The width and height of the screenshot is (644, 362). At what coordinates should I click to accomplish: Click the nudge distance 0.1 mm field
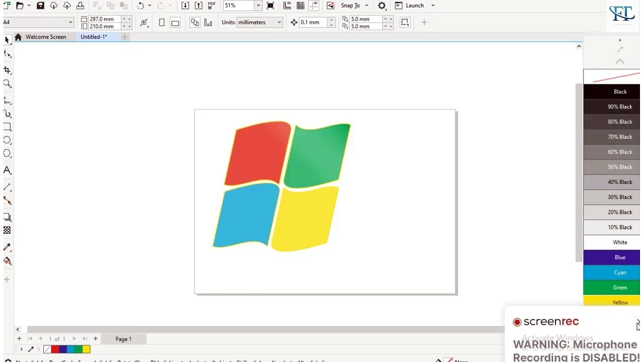[x=312, y=23]
